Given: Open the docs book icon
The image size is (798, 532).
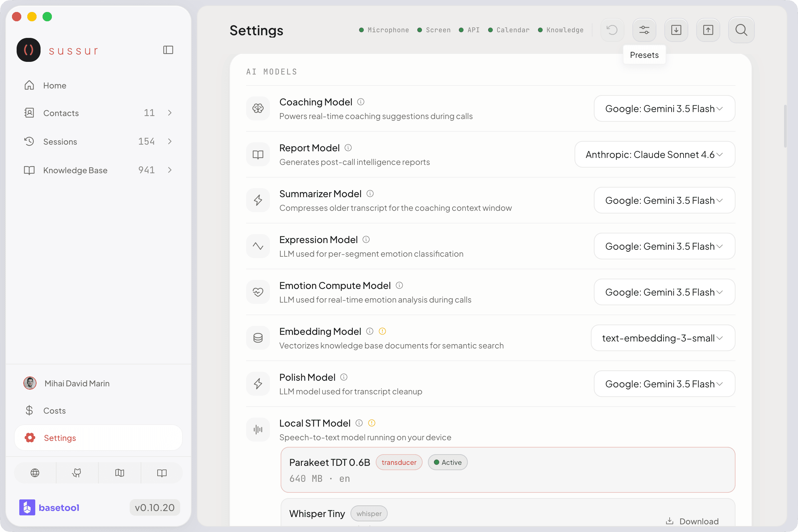Looking at the screenshot, I should (162, 472).
